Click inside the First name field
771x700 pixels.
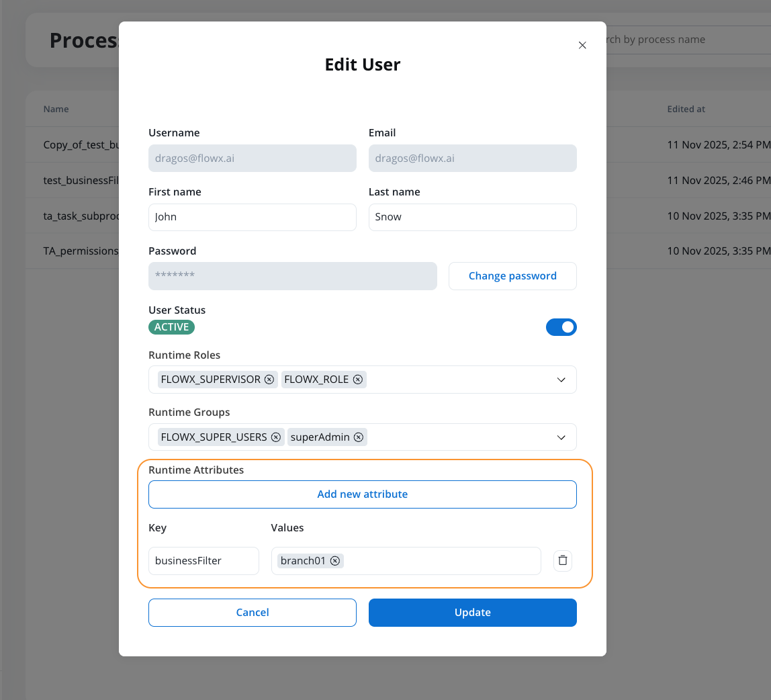(252, 217)
